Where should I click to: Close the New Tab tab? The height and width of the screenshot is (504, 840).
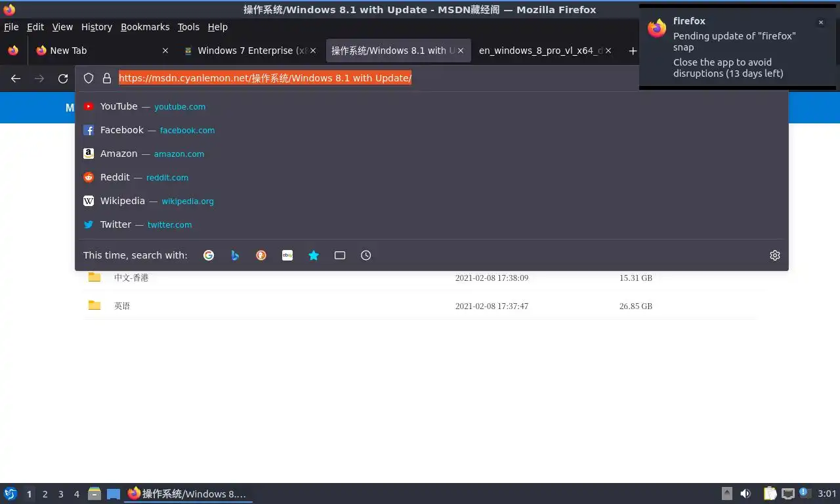(x=165, y=51)
